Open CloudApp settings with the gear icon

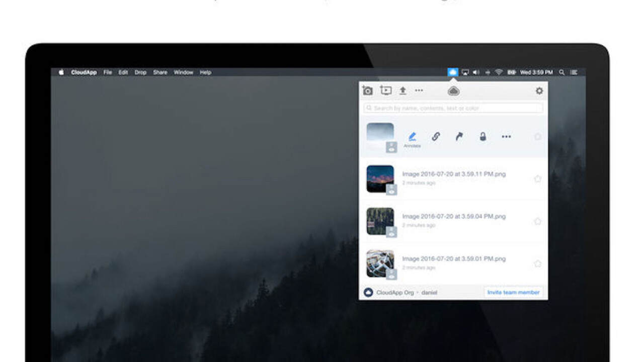[x=539, y=91]
